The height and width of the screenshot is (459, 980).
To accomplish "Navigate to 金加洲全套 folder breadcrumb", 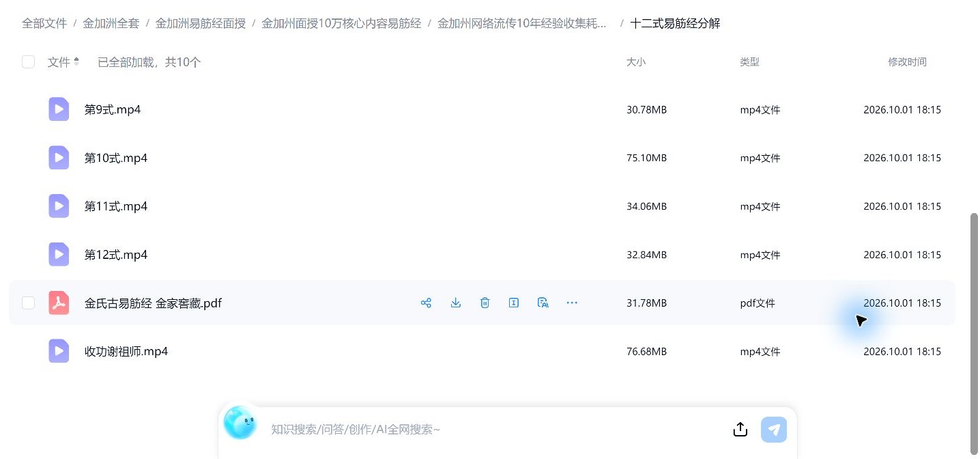I will [x=111, y=23].
